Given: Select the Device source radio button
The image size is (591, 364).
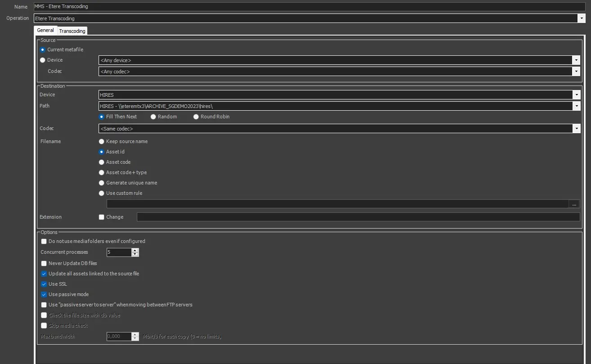Looking at the screenshot, I should (43, 60).
